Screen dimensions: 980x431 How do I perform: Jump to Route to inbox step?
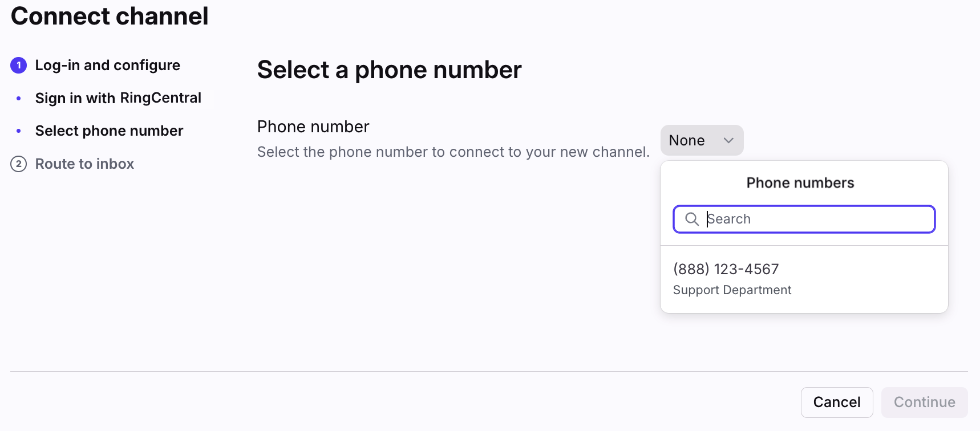tap(84, 164)
